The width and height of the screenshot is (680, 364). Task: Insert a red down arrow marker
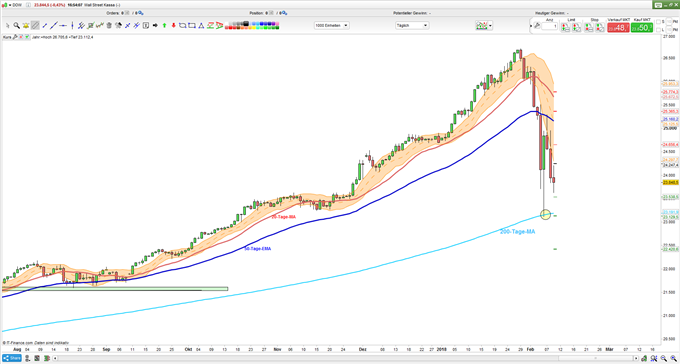(x=173, y=25)
